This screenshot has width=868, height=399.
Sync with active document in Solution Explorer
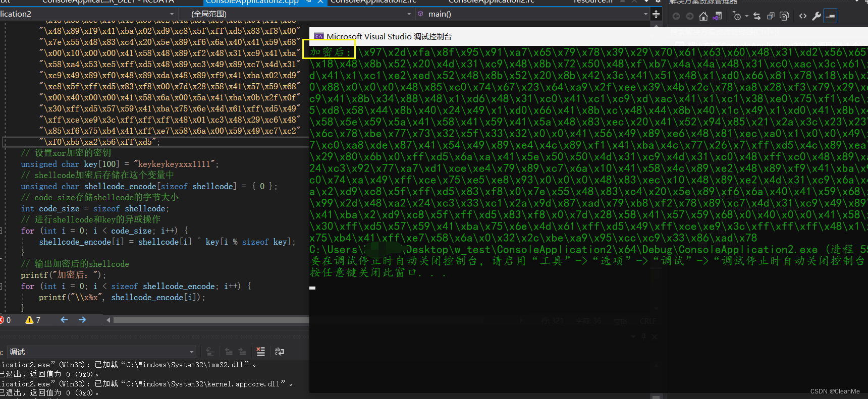(757, 17)
